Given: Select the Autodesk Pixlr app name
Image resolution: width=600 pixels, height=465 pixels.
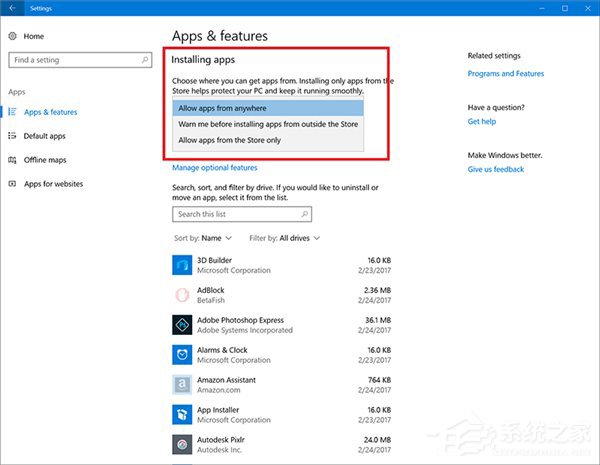Looking at the screenshot, I should pyautogui.click(x=220, y=440).
